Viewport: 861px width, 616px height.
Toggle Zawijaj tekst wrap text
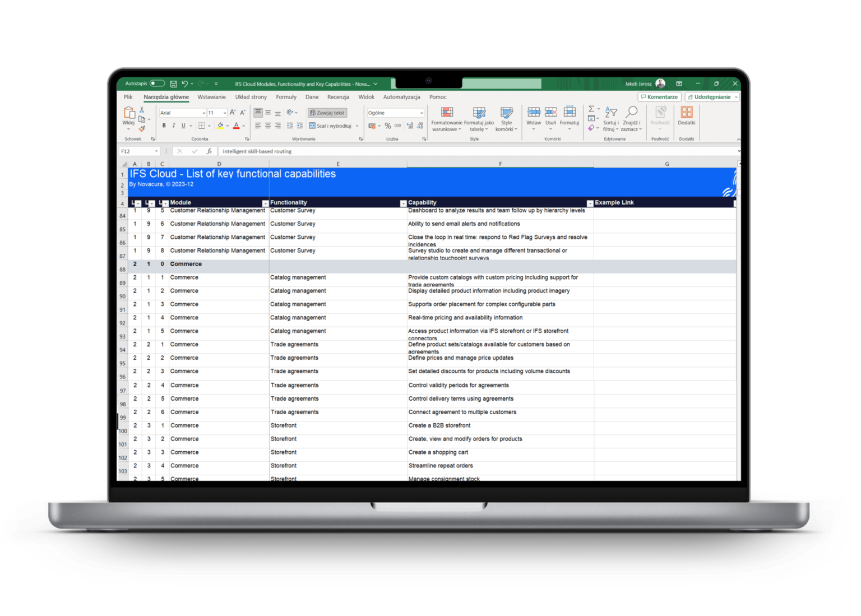(326, 112)
